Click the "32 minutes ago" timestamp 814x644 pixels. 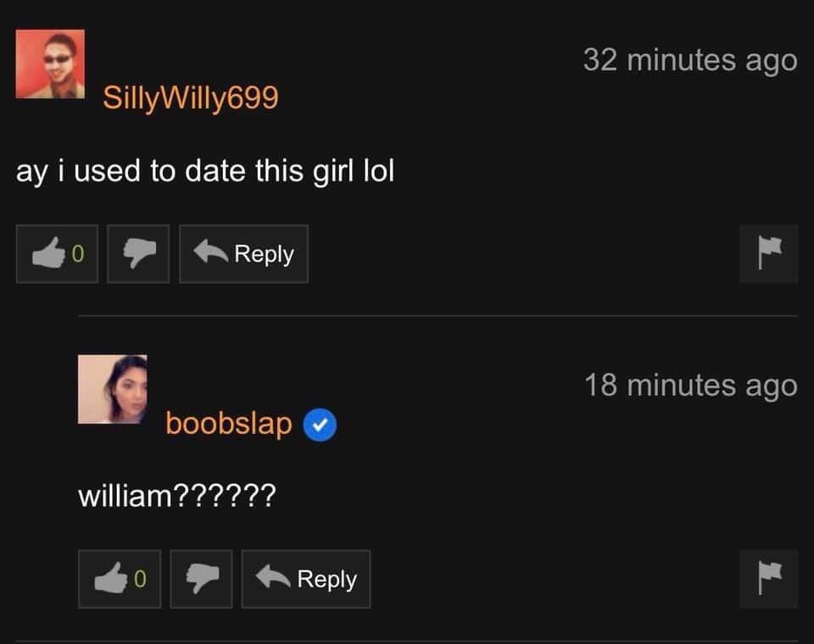(690, 61)
